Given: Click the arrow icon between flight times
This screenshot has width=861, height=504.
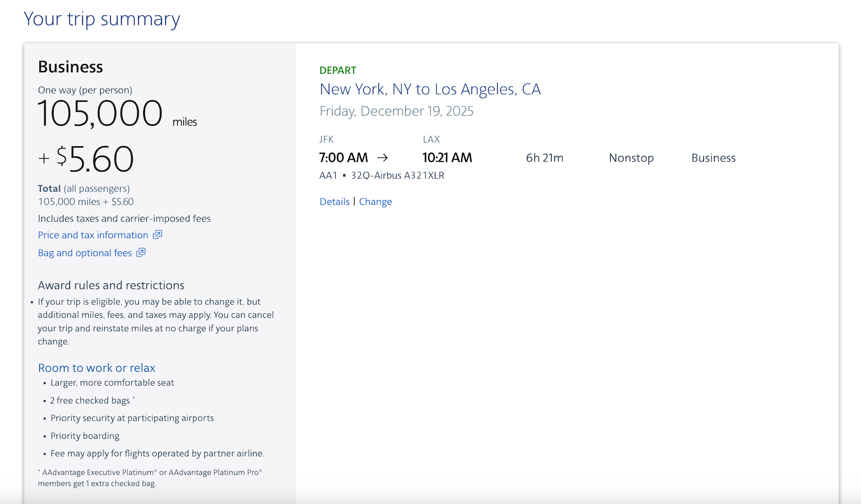Looking at the screenshot, I should [383, 158].
